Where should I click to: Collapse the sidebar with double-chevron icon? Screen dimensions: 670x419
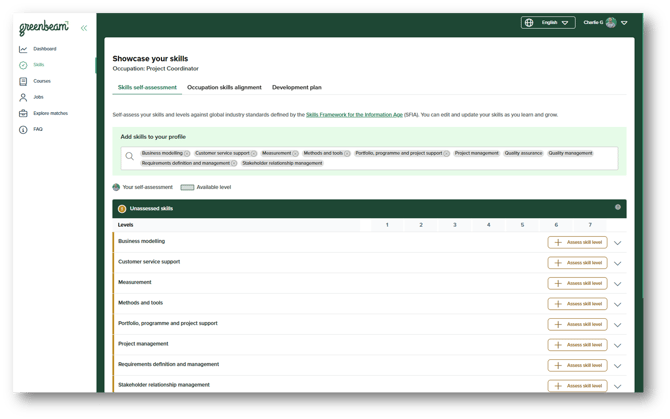83,28
